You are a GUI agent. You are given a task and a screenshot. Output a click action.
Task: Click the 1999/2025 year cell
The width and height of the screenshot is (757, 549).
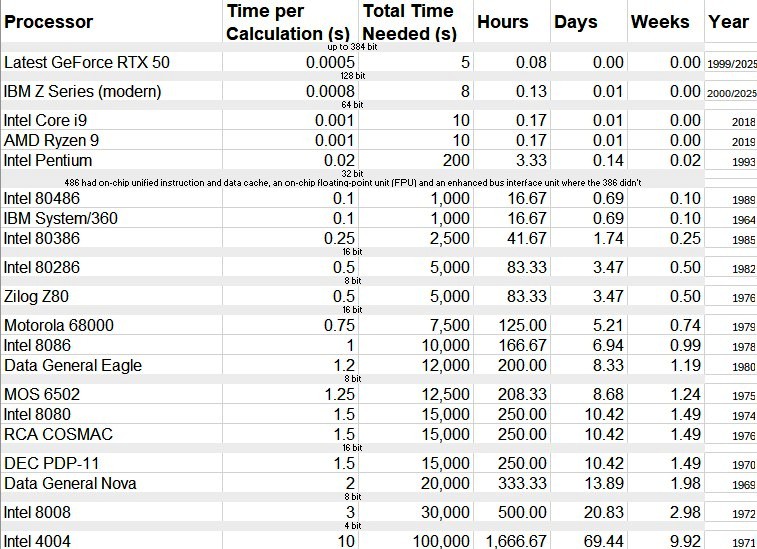click(731, 64)
